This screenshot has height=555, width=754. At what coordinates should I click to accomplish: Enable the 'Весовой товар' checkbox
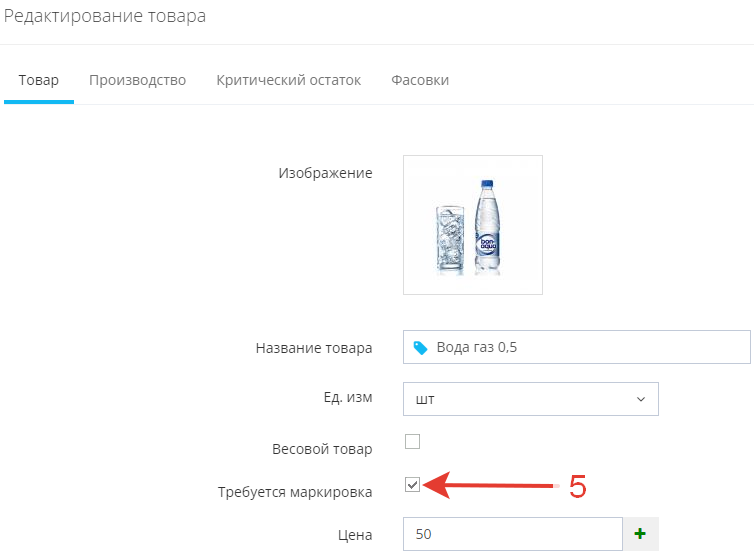pyautogui.click(x=412, y=441)
